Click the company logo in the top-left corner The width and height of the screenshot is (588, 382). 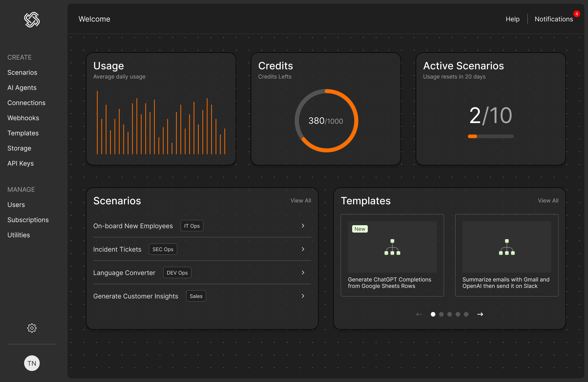[x=32, y=20]
